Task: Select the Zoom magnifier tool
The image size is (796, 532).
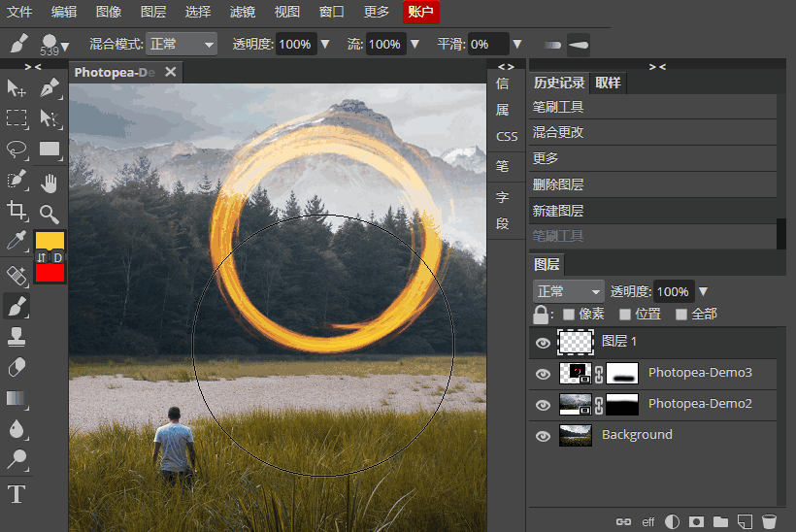Action: [50, 214]
